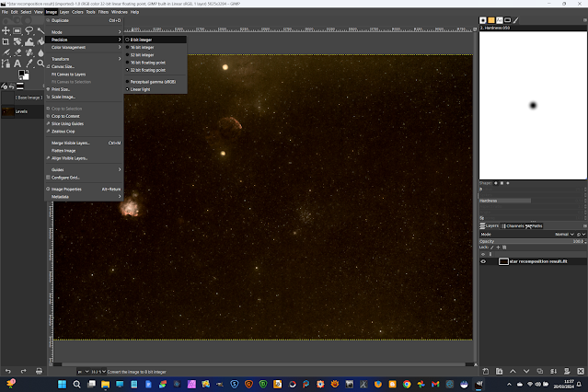Switch to the Channels tab

[x=513, y=225]
